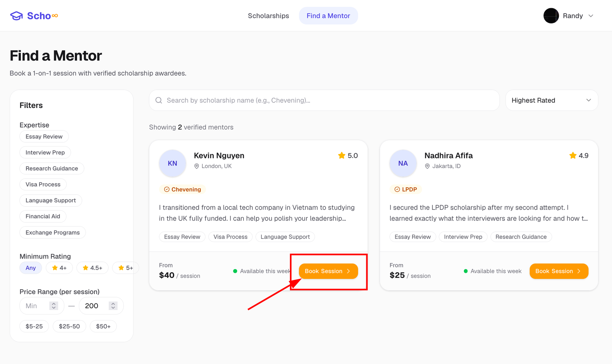Toggle the Visa Process expertise filter
This screenshot has width=612, height=364.
[x=43, y=184]
